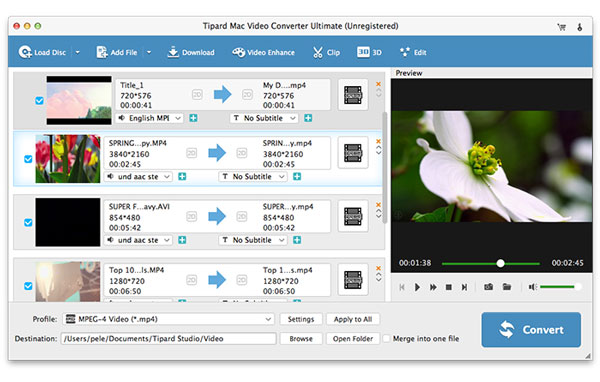This screenshot has height=382, width=600.
Task: Uncheck the Title_1 video checkbox
Action: click(x=39, y=100)
